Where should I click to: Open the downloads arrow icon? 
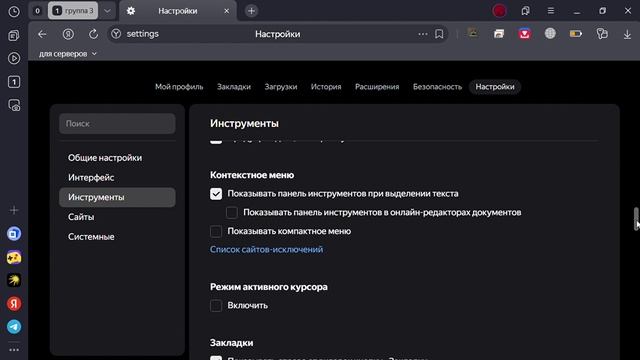[x=627, y=34]
